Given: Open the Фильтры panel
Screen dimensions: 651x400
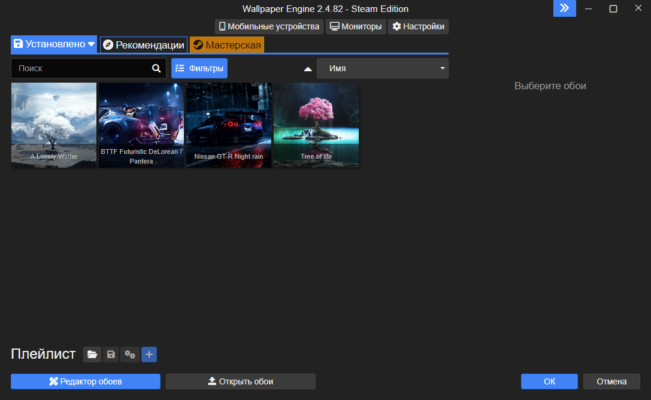Looking at the screenshot, I should (199, 68).
